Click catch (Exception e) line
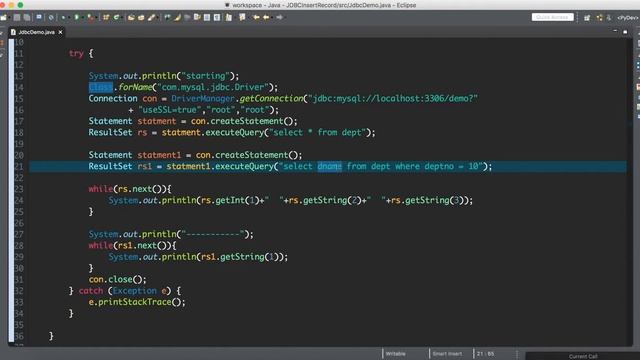 pos(125,291)
